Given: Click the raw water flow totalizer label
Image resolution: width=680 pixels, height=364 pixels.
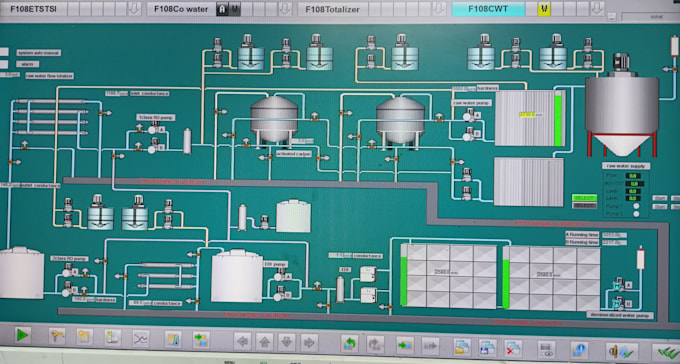Looking at the screenshot, I should (x=49, y=75).
